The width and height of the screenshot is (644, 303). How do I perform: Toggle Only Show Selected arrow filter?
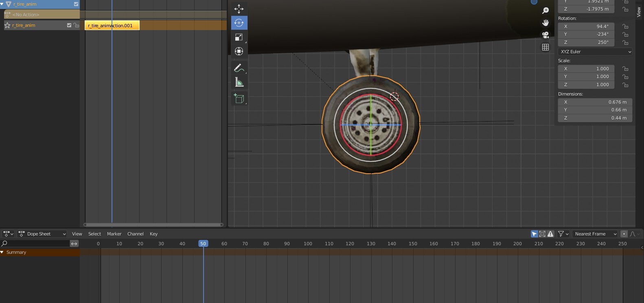pyautogui.click(x=534, y=234)
